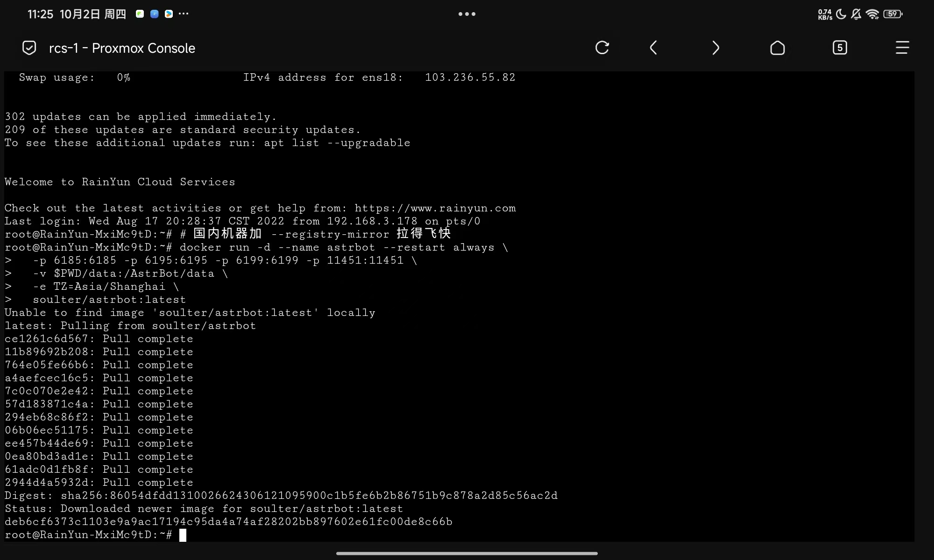Reload the Proxmox Console page
The height and width of the screenshot is (560, 934).
602,48
